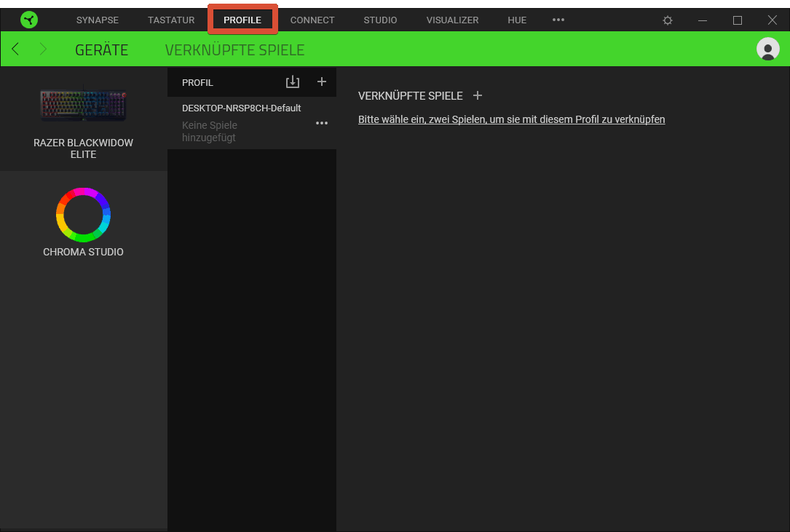Screen dimensions: 790x532
Task: Go back with the left arrow
Action: pos(15,49)
